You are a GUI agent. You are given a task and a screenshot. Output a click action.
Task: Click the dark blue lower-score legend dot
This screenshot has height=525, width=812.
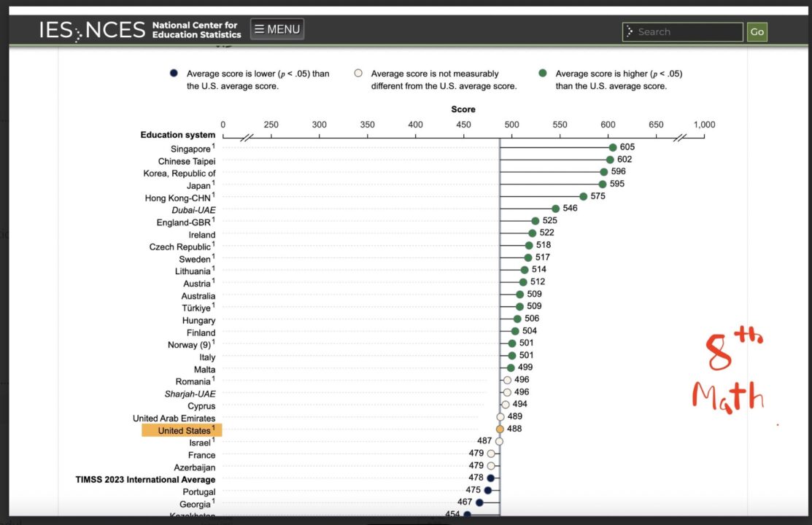(173, 74)
